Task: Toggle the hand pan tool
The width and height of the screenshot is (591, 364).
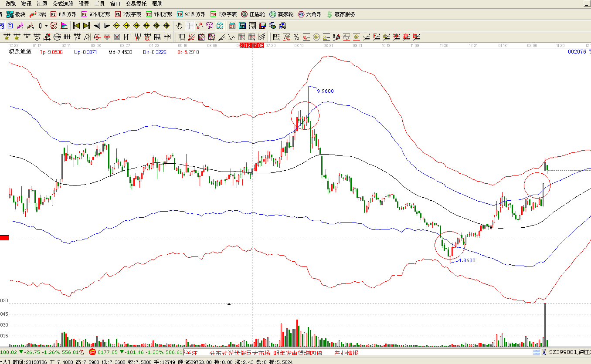Action: (x=180, y=26)
